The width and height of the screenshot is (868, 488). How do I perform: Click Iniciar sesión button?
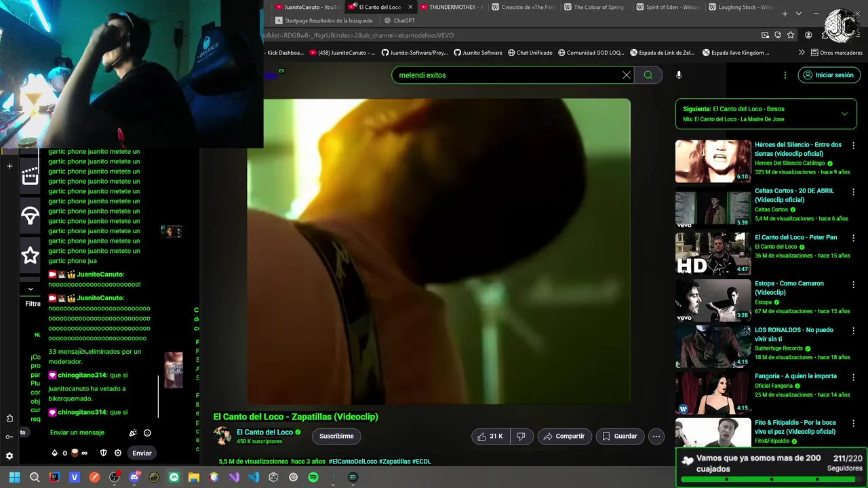pyautogui.click(x=828, y=75)
